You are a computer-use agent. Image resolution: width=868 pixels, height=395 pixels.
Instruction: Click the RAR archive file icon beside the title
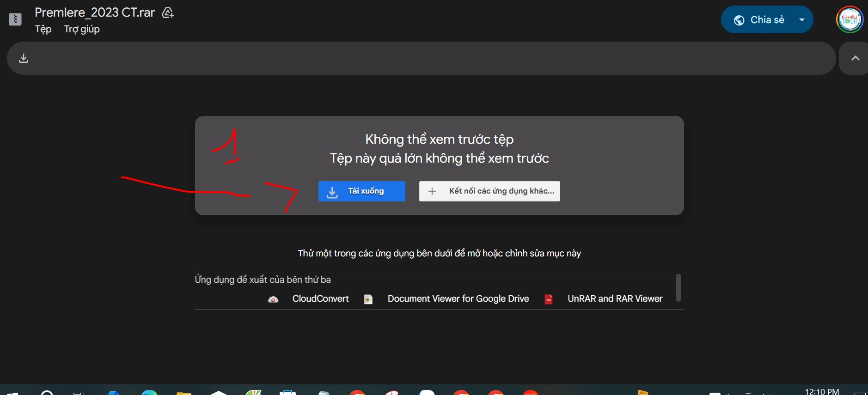(15, 19)
